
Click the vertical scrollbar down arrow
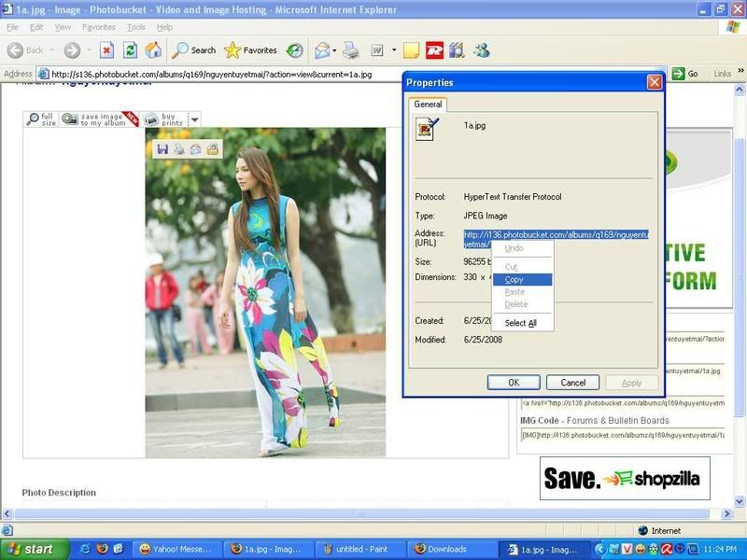740,501
